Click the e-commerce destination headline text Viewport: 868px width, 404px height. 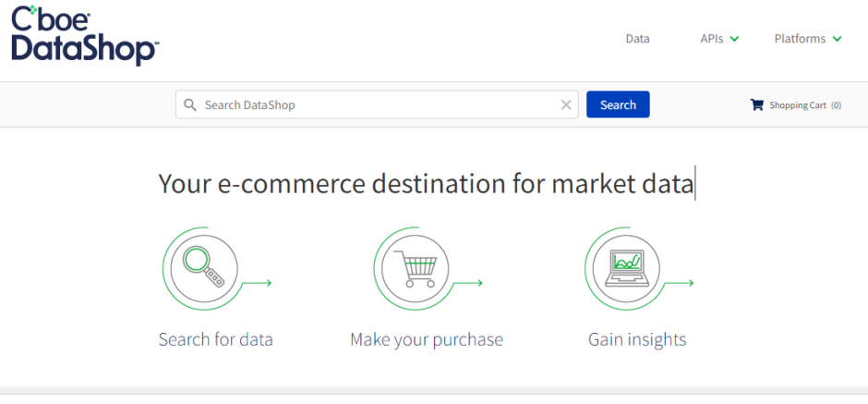(x=426, y=184)
